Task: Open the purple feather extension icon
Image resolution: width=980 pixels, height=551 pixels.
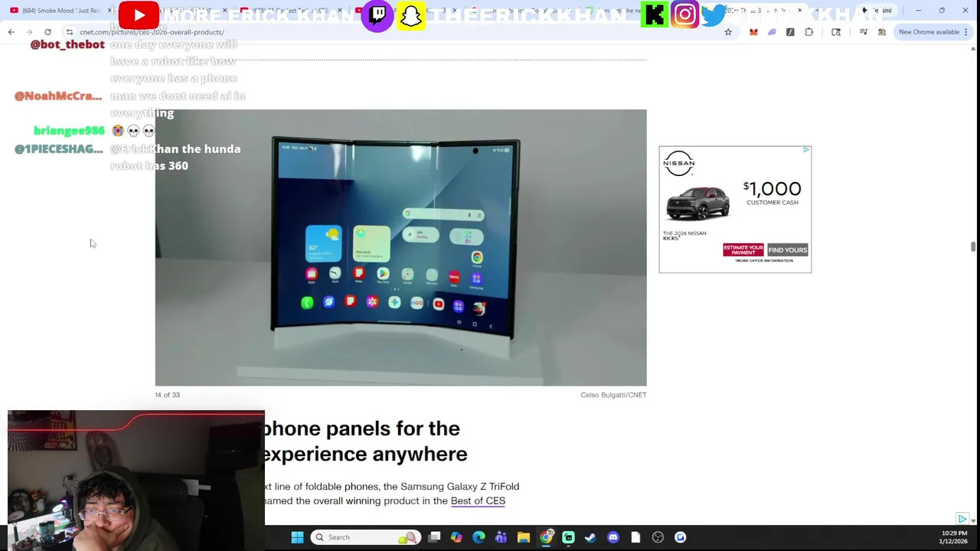Action: tap(772, 32)
